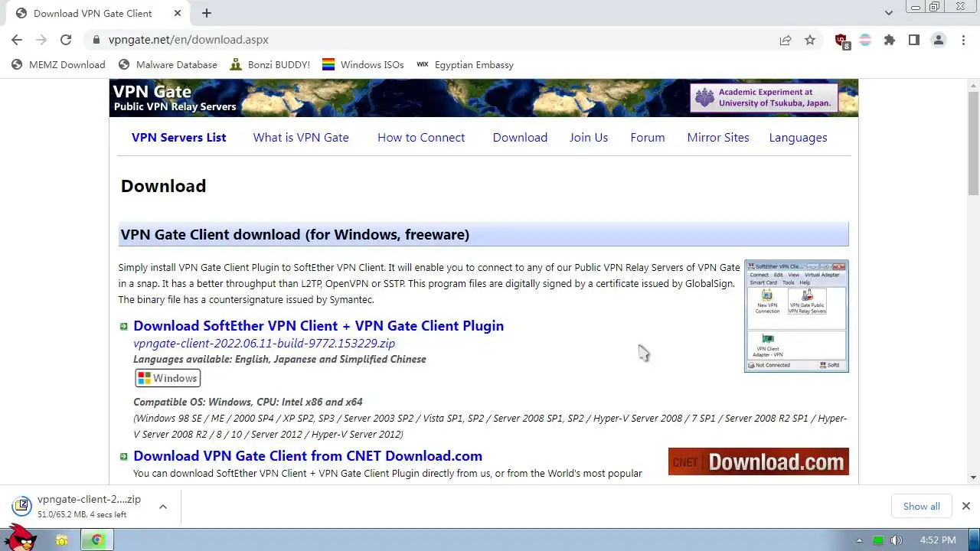Open Mirror Sites page
The image size is (980, 551).
[x=718, y=138]
